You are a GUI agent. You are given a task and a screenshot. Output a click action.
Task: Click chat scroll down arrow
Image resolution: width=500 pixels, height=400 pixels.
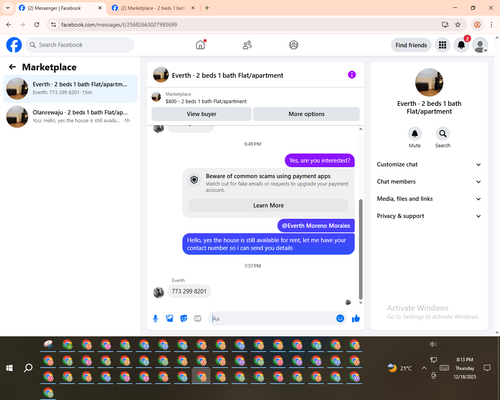360,303
